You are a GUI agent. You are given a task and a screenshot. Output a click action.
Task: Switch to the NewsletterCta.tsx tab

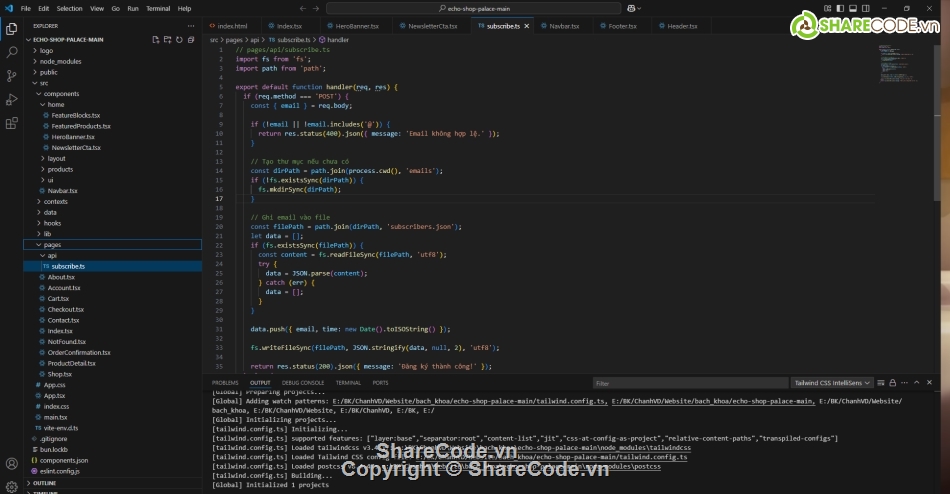coord(433,26)
